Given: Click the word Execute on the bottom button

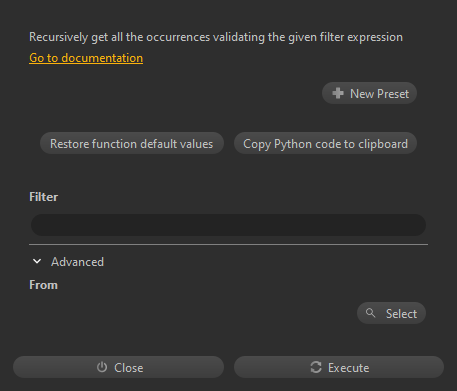Looking at the screenshot, I should (x=349, y=368).
